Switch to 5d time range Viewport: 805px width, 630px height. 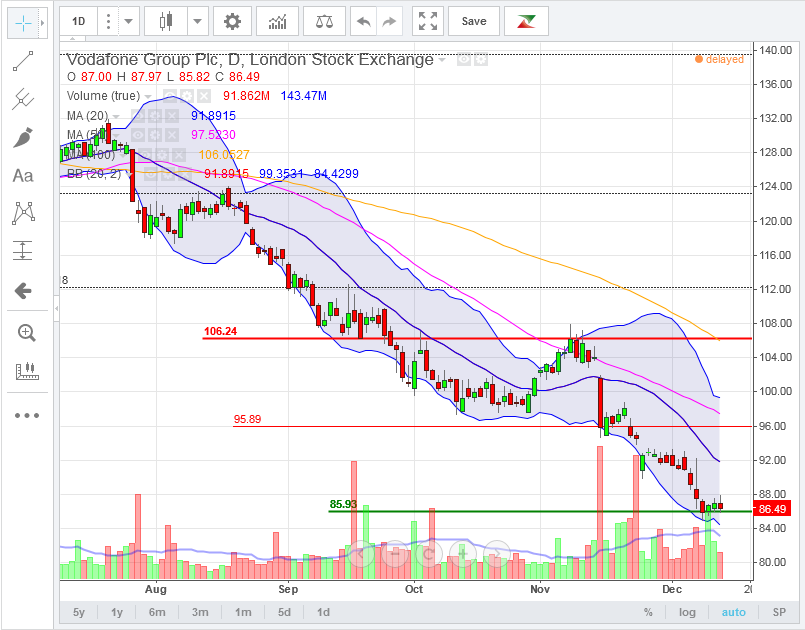284,612
